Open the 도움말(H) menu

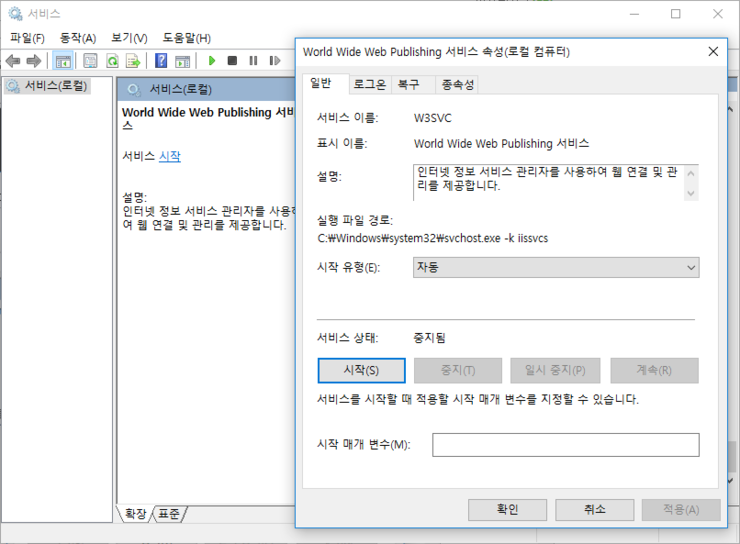[x=186, y=38]
